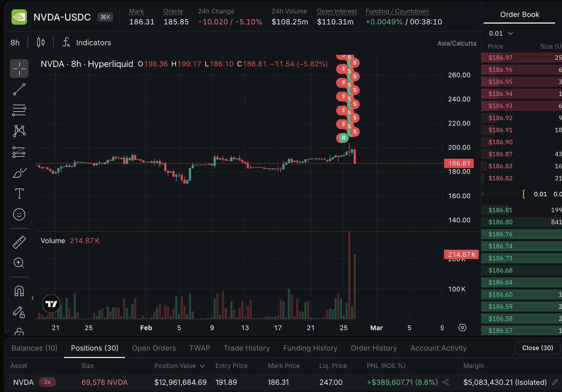
Task: Activate the zoom in tool
Action: pyautogui.click(x=19, y=263)
